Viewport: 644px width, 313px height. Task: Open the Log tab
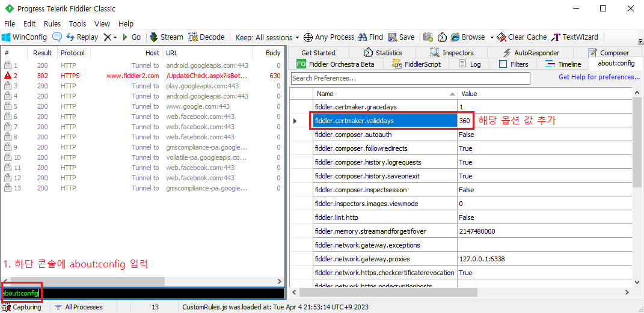(470, 64)
